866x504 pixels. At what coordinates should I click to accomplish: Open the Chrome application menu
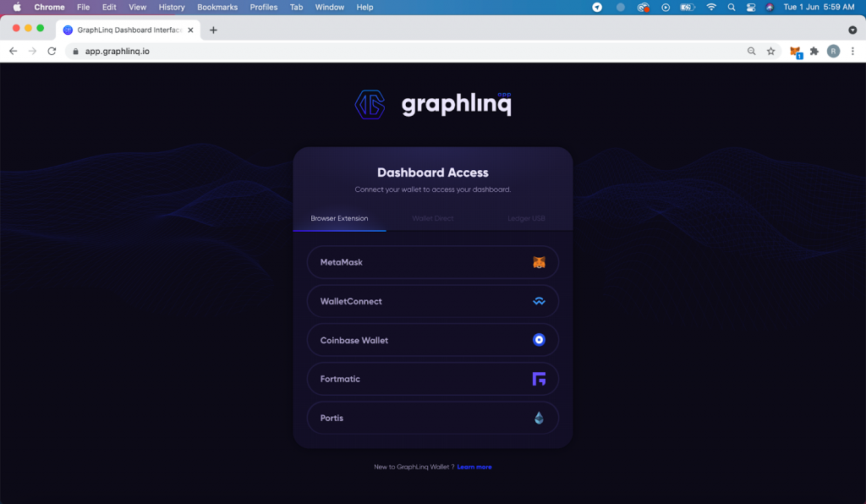(x=50, y=7)
